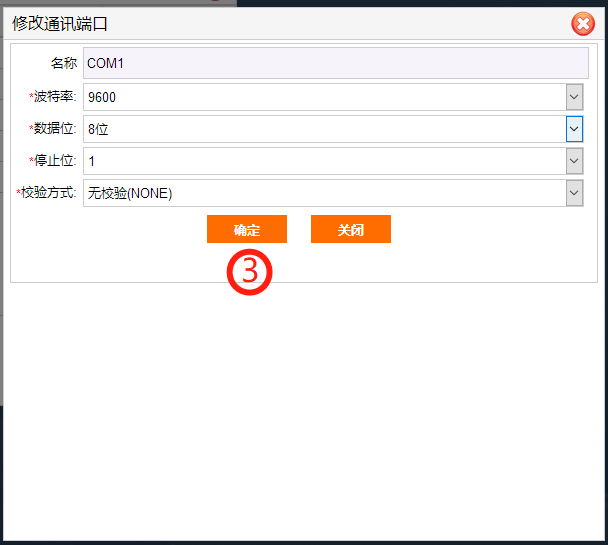
Task: Click the 停止位 label text
Action: pos(55,161)
